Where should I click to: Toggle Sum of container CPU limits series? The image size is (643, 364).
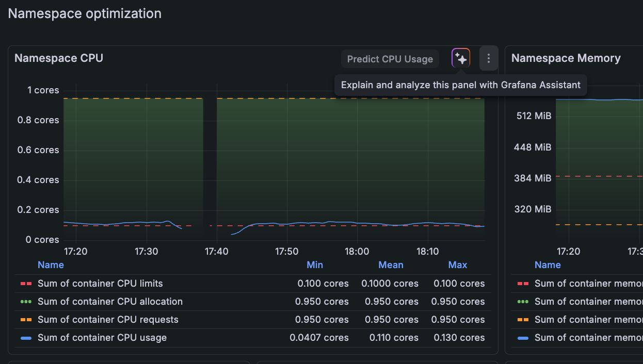pos(100,284)
